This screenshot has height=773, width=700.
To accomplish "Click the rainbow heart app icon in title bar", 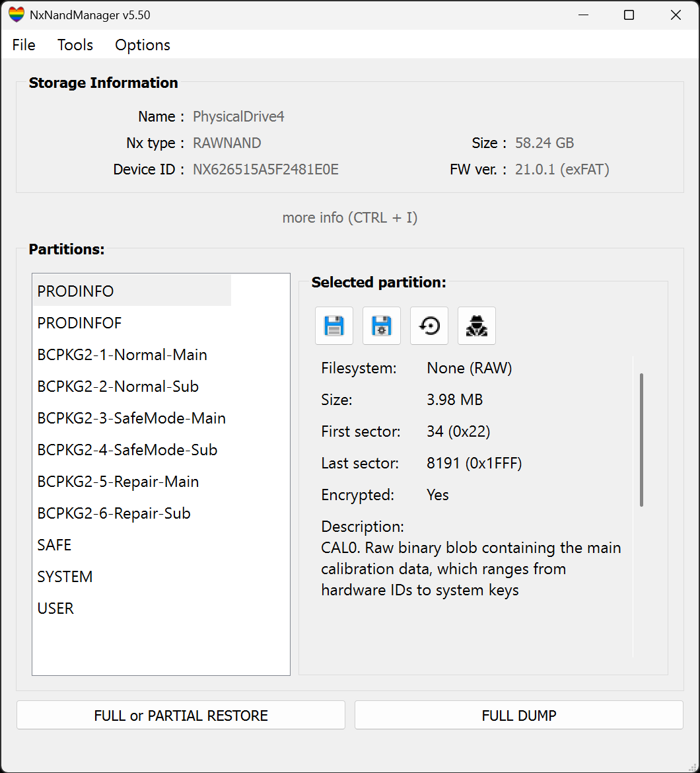I will pos(17,15).
